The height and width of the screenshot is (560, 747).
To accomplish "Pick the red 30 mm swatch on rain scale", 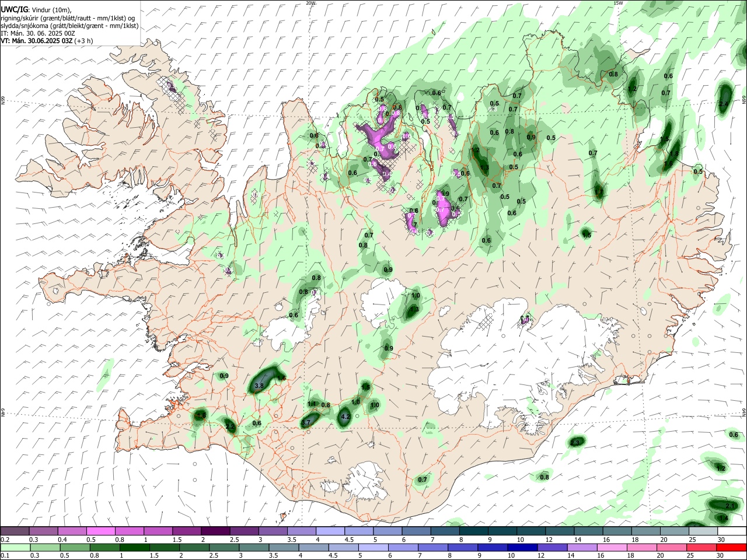I will 732,547.
